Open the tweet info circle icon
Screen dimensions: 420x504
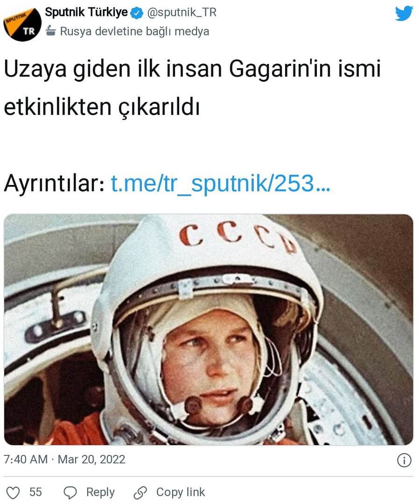pos(404,460)
